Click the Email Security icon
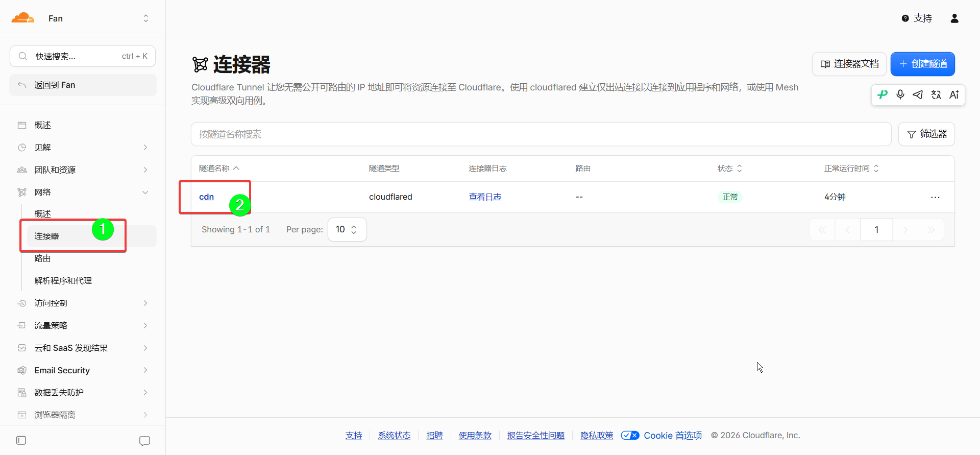980x455 pixels. (x=22, y=370)
